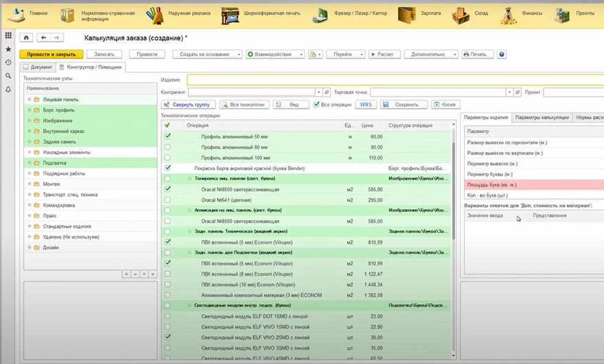This screenshot has width=604, height=364.
Task: Click Провести и закрыть button
Action: 51,54
